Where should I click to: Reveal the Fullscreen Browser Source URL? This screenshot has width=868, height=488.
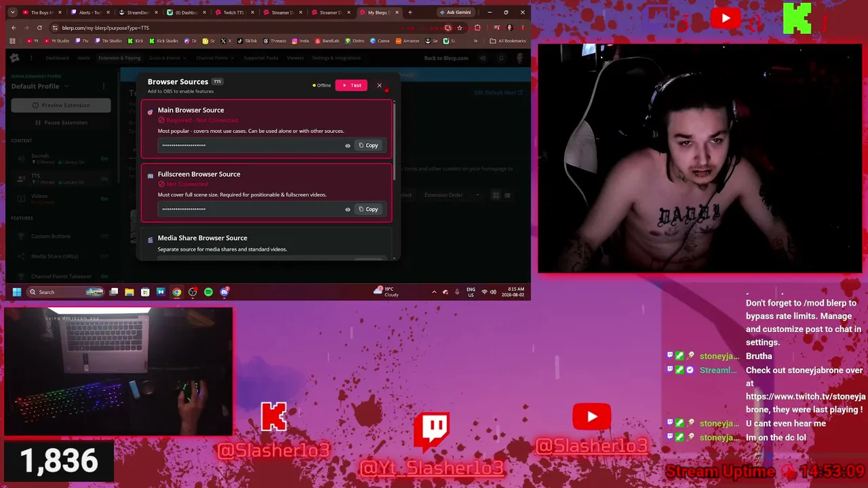pyautogui.click(x=348, y=209)
